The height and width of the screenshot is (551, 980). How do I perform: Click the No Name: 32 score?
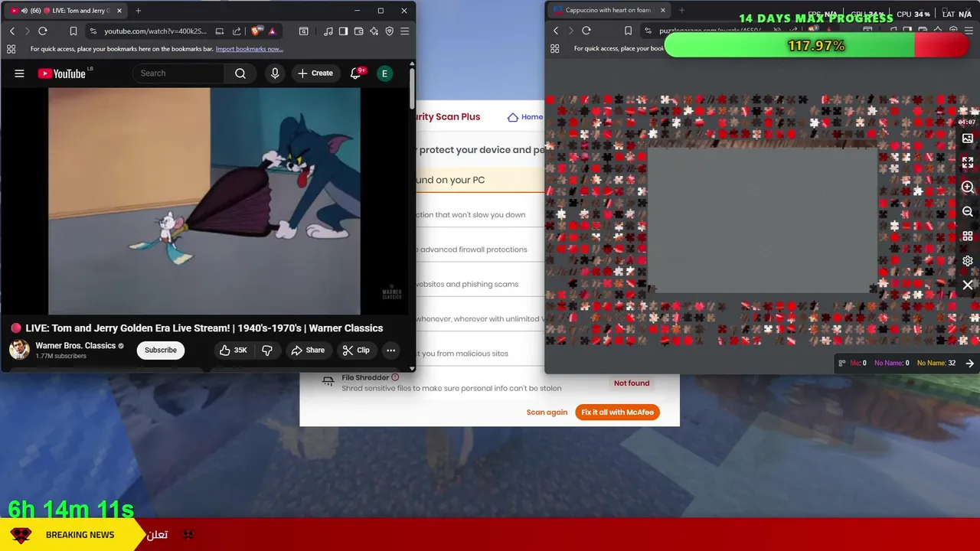936,364
